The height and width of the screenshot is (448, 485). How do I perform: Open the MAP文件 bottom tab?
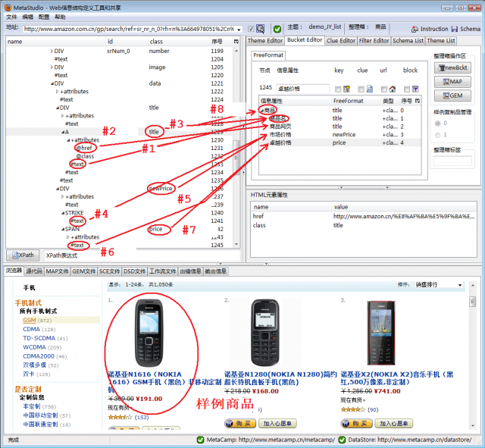[x=58, y=271]
